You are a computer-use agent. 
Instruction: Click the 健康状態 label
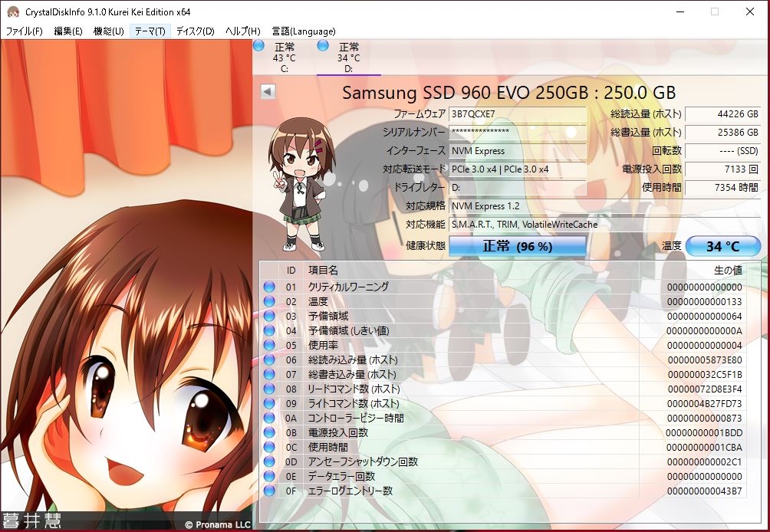point(426,245)
